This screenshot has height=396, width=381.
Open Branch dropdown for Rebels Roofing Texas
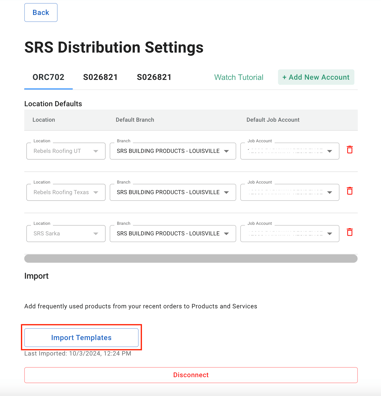pyautogui.click(x=173, y=192)
